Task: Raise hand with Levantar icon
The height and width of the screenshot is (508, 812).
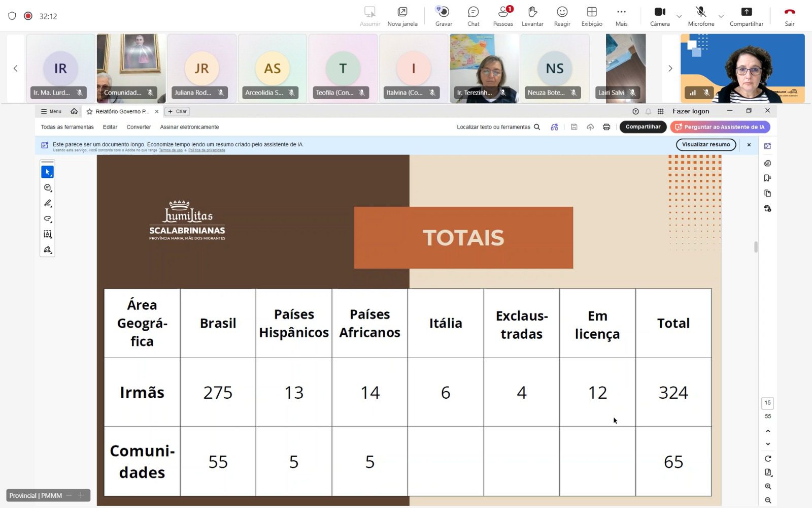Action: (x=532, y=16)
